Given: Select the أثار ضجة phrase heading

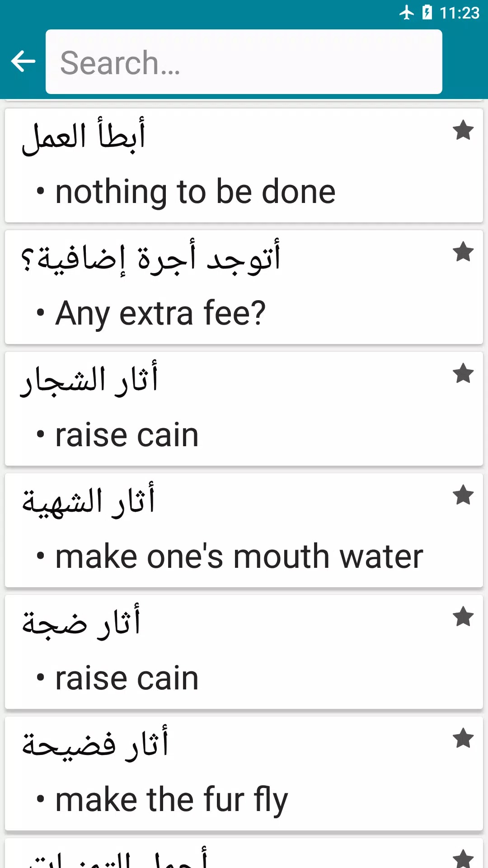Looking at the screenshot, I should [81, 623].
